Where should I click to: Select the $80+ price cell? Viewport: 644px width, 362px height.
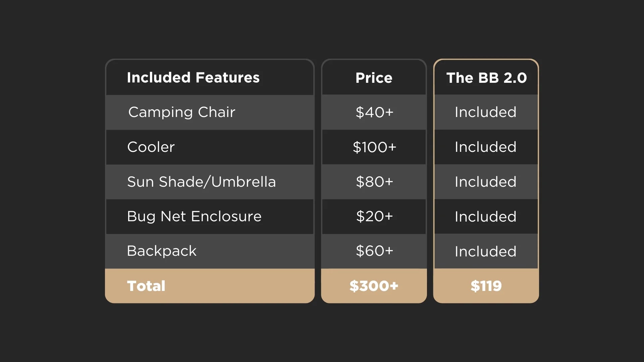(x=374, y=182)
